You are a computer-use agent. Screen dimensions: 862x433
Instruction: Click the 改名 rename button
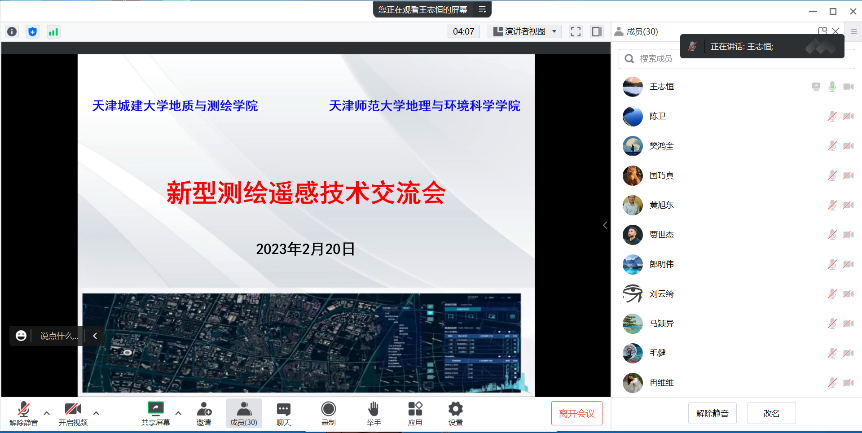(x=771, y=413)
